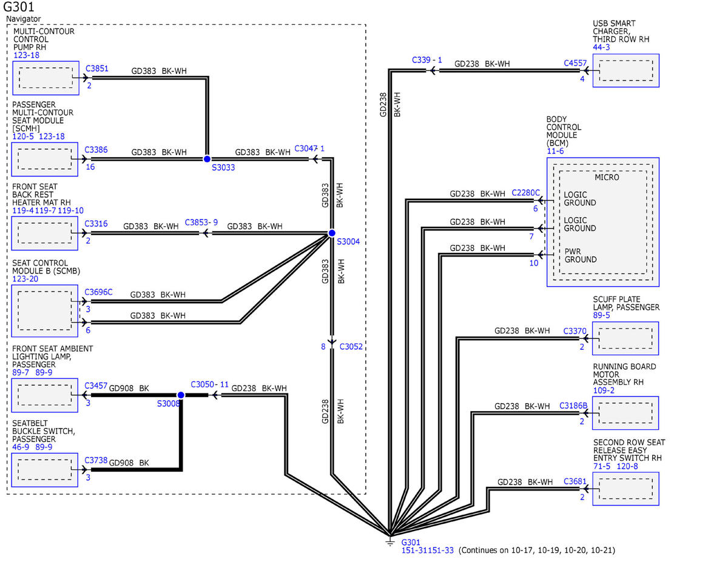Open connector C3370 for scuff plate lamp
Image resolution: width=728 pixels, height=562 pixels.
(x=575, y=331)
